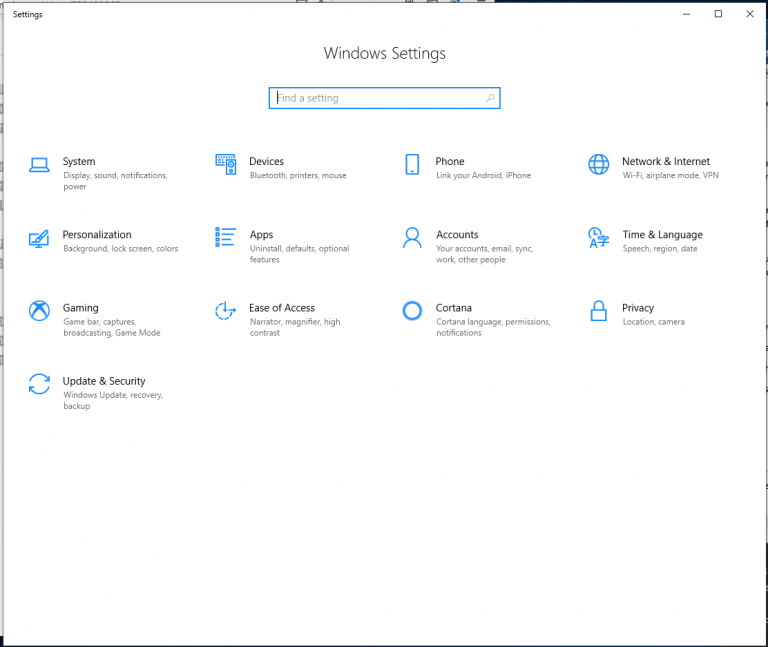The height and width of the screenshot is (647, 768).
Task: Click the Devices keyboard and speaker icon
Action: point(226,164)
